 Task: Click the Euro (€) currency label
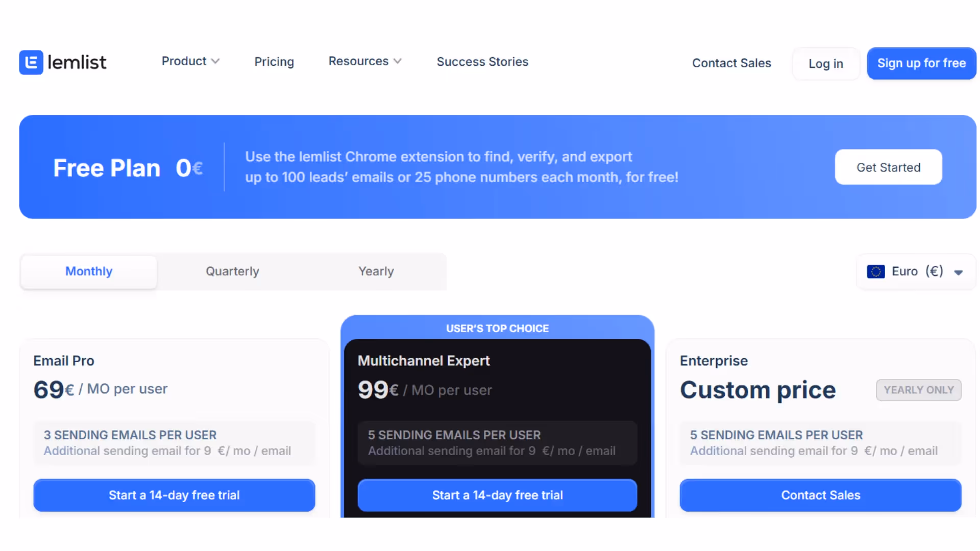(x=918, y=271)
